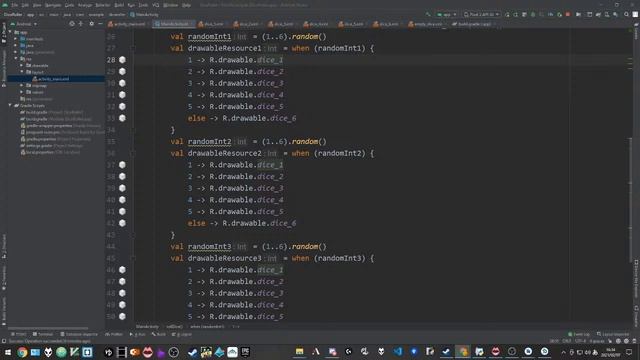Open Search Everywhere magnifier in toolbar
The height and width of the screenshot is (360, 640).
(x=627, y=14)
